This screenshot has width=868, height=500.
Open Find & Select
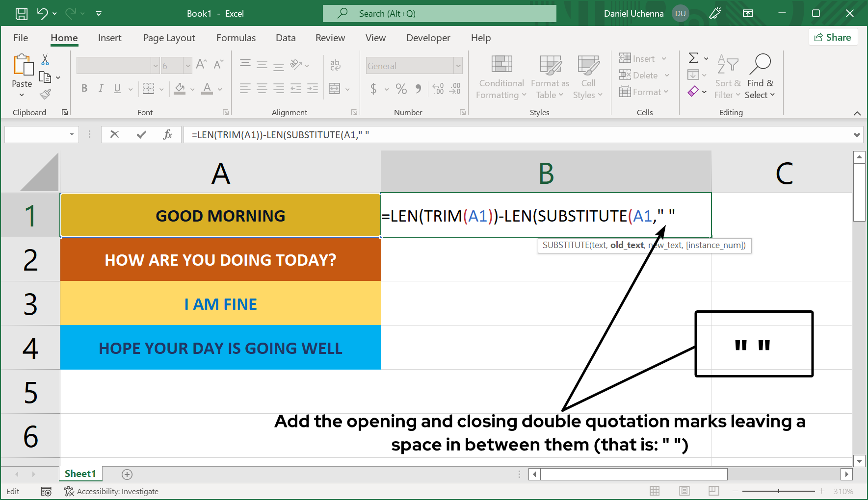(760, 77)
